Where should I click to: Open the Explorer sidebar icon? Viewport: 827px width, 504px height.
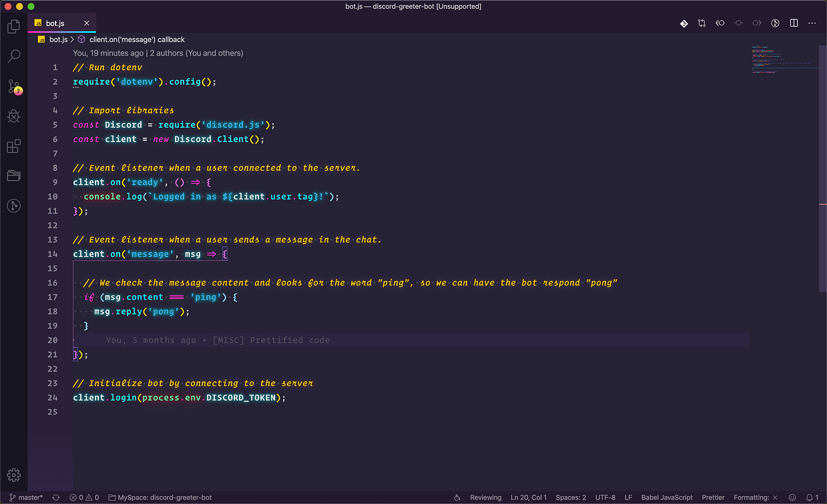pos(14,26)
